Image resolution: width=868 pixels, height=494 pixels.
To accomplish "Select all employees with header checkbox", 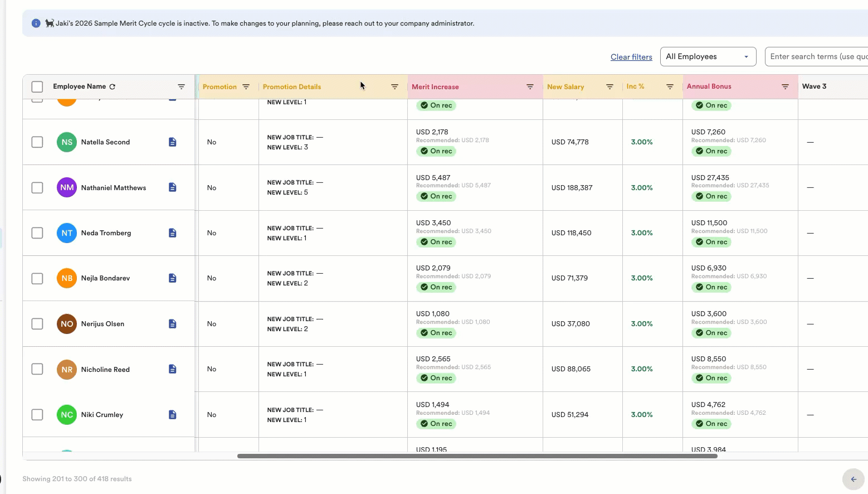I will click(x=37, y=87).
